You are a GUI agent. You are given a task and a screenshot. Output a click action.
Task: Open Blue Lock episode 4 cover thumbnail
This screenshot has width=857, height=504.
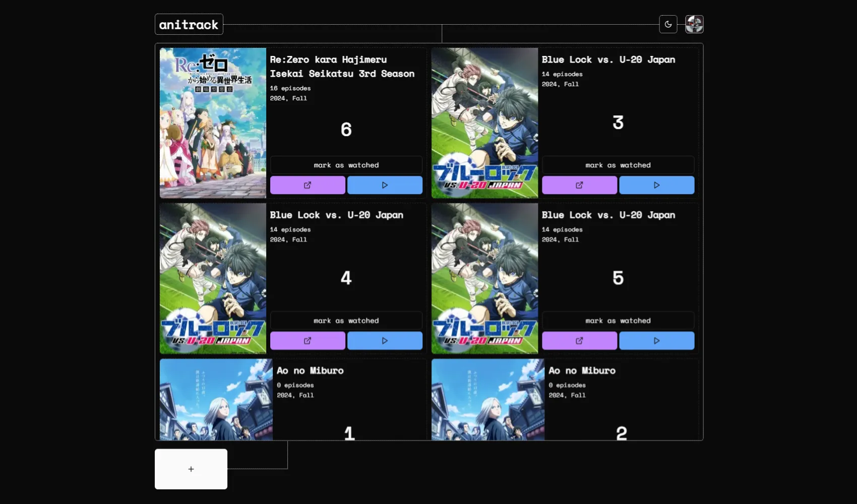213,278
